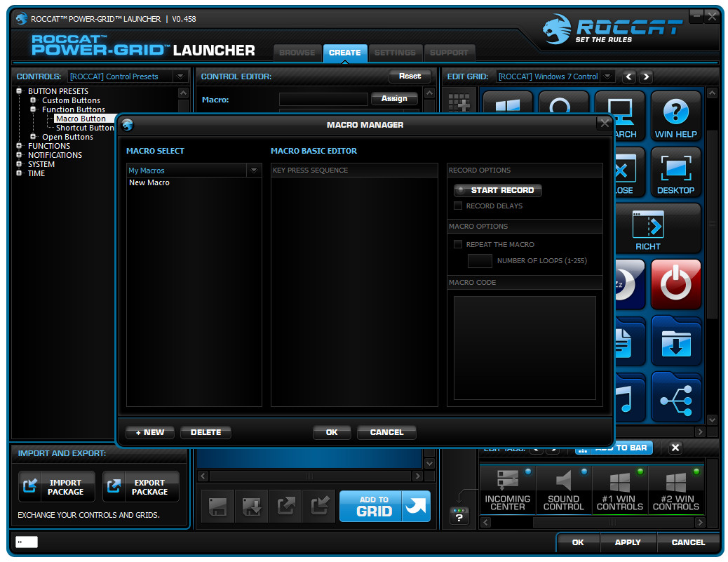
Task: Open the question mark help icon
Action: click(459, 517)
